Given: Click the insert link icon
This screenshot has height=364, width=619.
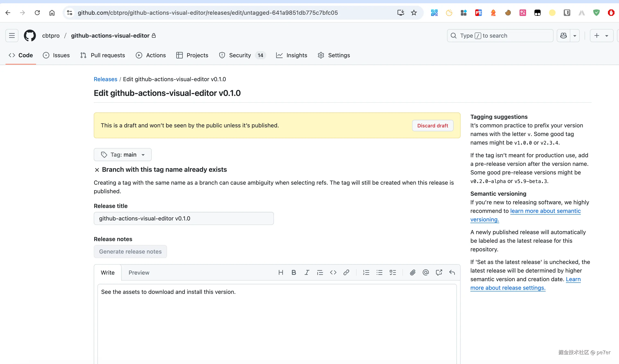Looking at the screenshot, I should [346, 272].
